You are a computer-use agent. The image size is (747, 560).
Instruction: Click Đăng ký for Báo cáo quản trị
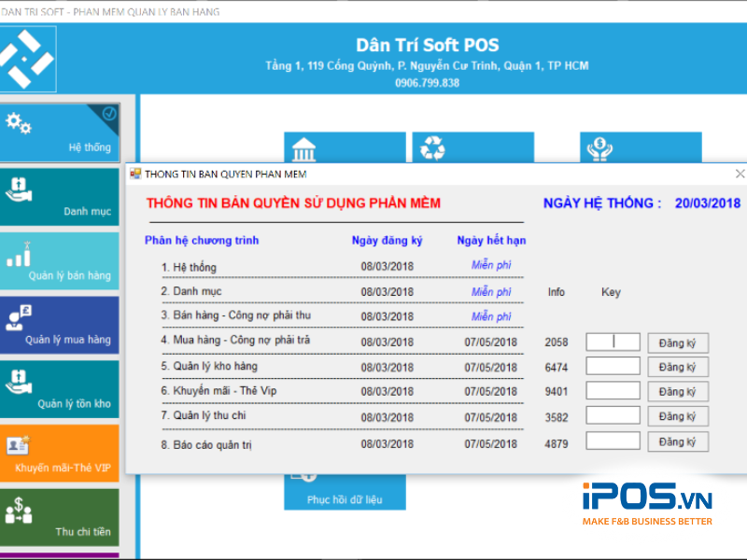tap(677, 441)
